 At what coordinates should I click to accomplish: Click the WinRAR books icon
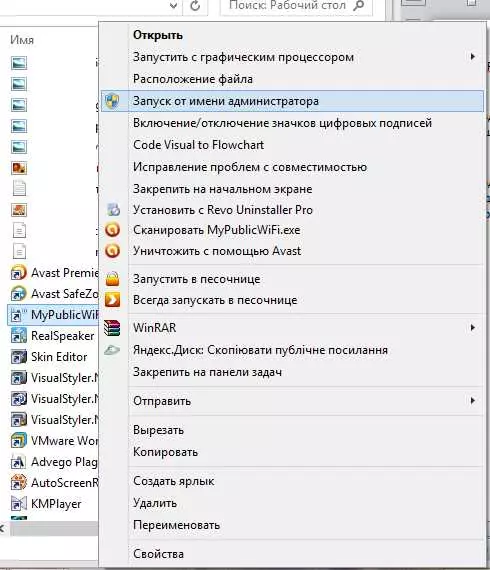pyautogui.click(x=112, y=328)
